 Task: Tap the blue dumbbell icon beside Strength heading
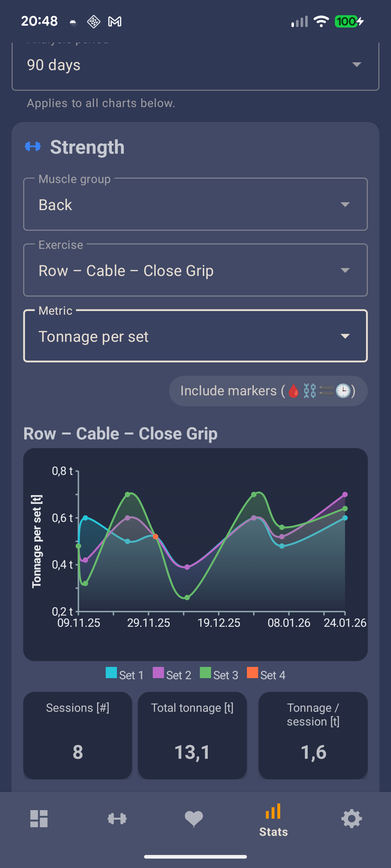pyautogui.click(x=34, y=147)
